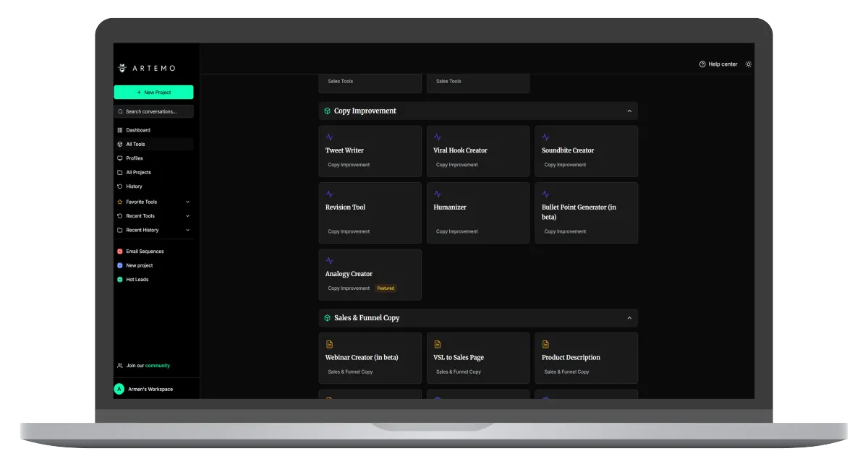Open All Projects in the sidebar
The width and height of the screenshot is (868, 472).
pyautogui.click(x=153, y=172)
